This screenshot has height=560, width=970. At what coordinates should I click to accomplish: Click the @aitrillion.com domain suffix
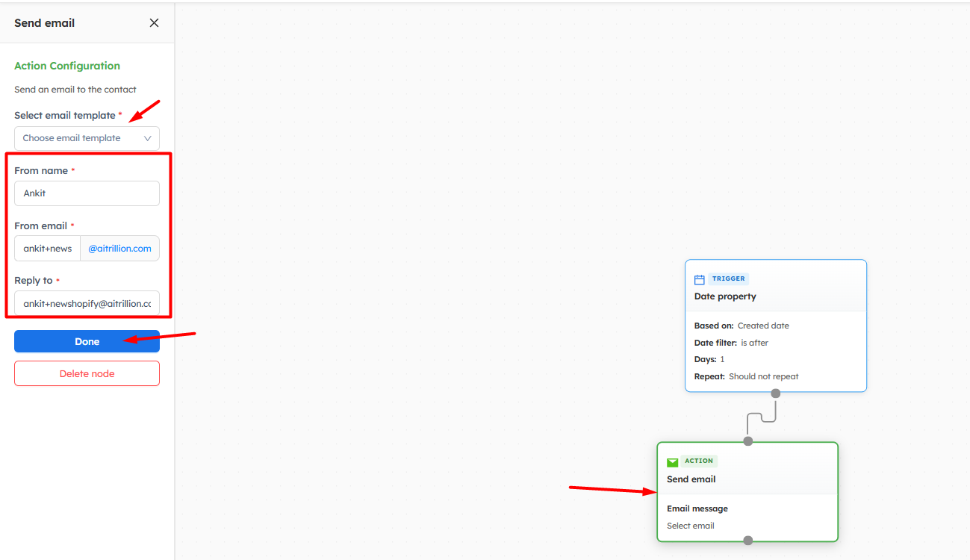[119, 249]
